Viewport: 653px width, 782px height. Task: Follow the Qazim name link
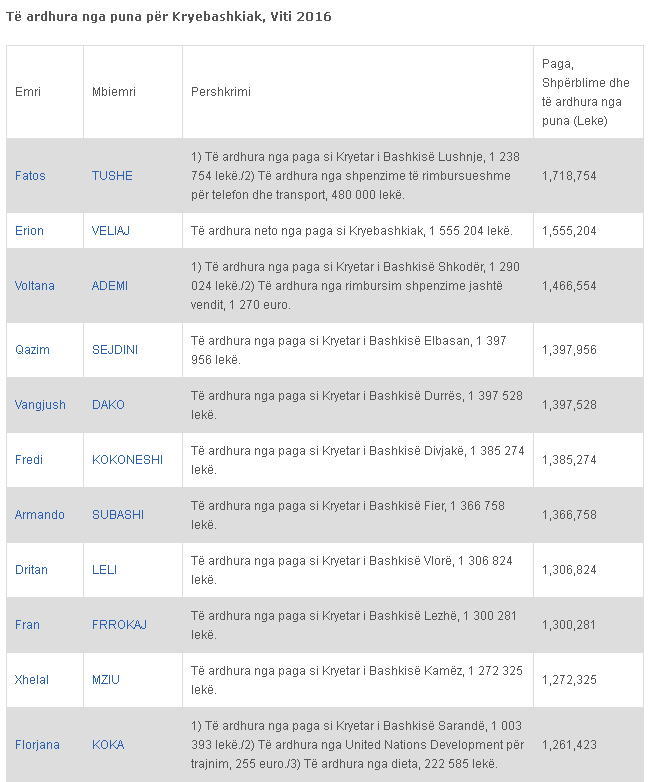click(x=32, y=350)
